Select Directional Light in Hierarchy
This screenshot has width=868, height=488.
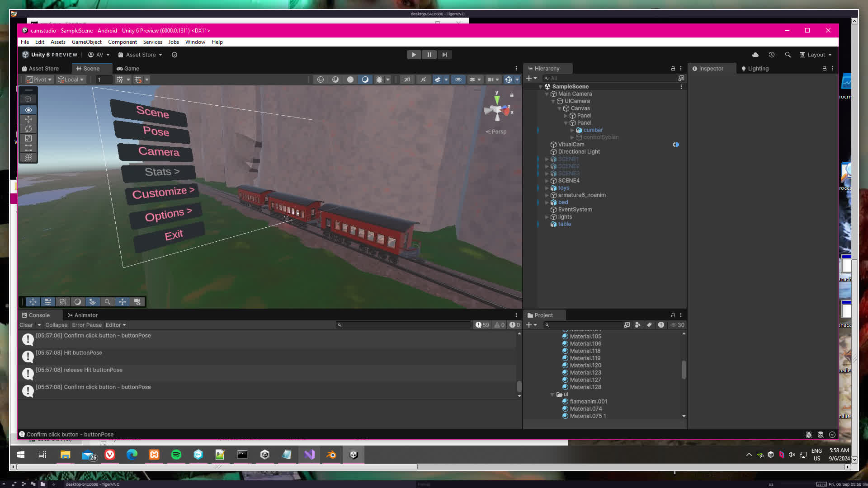tap(579, 152)
